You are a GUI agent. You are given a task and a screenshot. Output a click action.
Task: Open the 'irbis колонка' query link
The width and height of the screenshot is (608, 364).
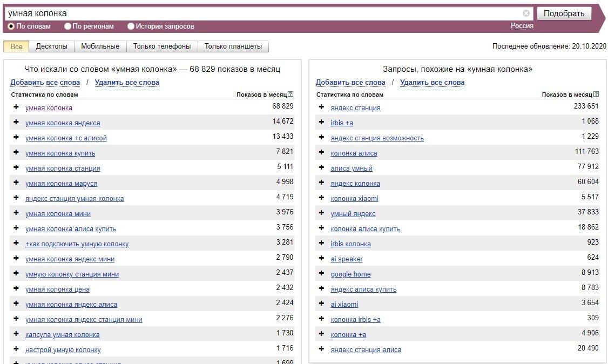click(x=350, y=244)
